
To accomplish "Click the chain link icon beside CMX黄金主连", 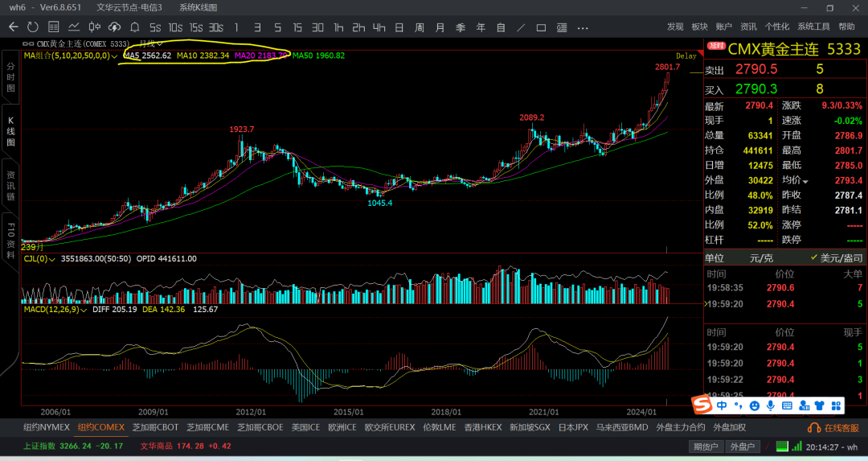I will tap(28, 43).
